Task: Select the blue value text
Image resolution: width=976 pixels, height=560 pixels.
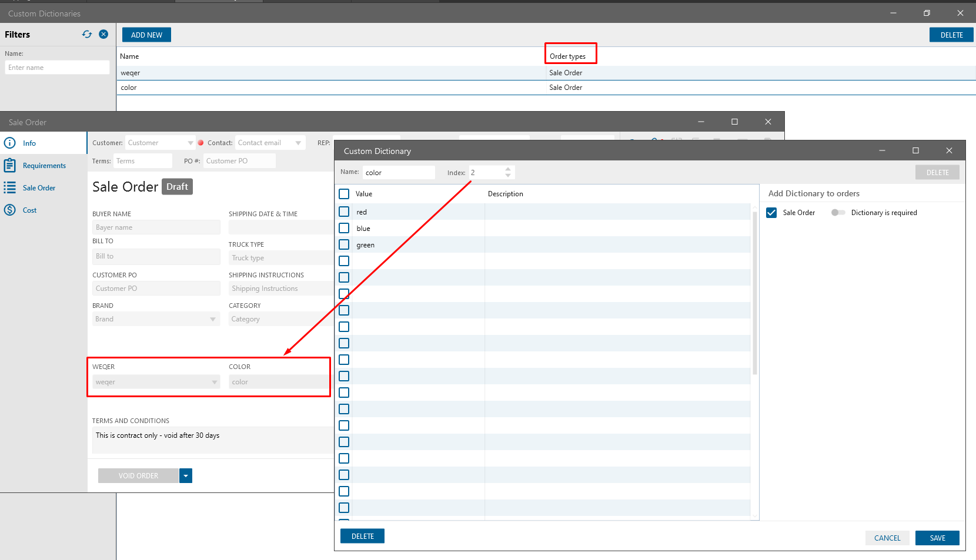Action: tap(363, 229)
